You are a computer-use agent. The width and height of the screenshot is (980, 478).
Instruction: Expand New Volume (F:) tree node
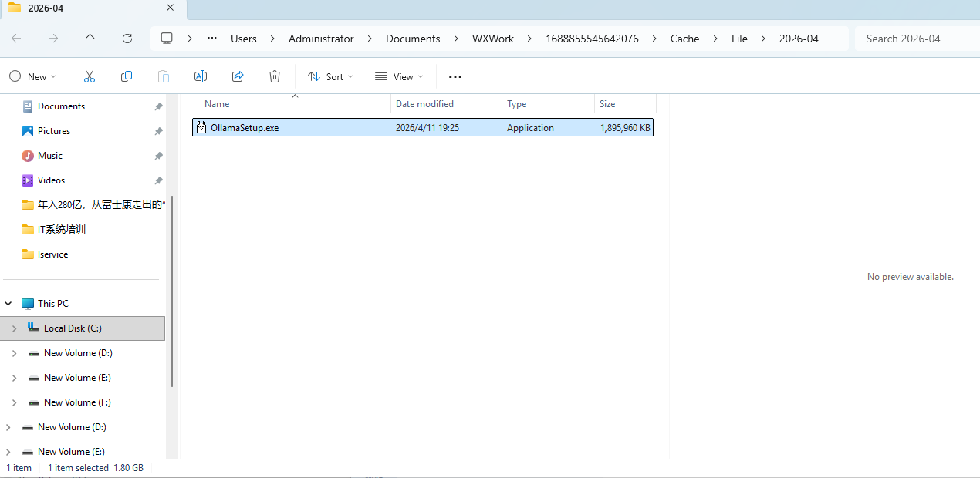tap(14, 402)
